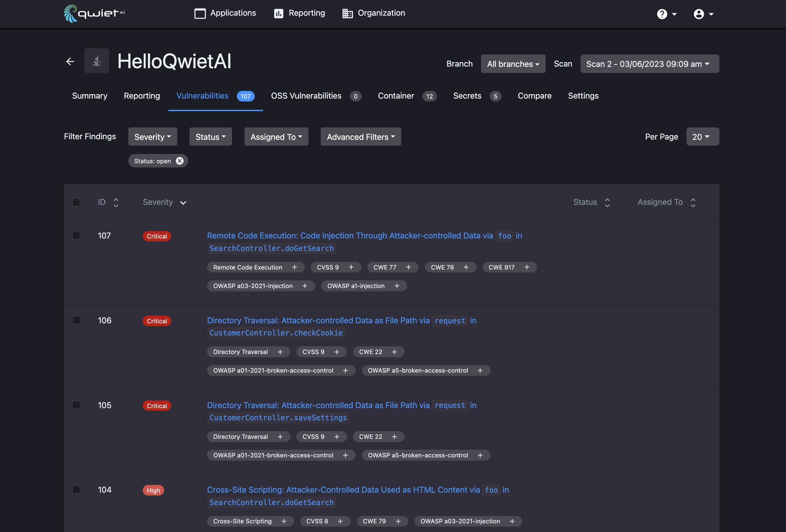Click the Severity column sort chevron
This screenshot has height=532, width=786.
pyautogui.click(x=183, y=203)
